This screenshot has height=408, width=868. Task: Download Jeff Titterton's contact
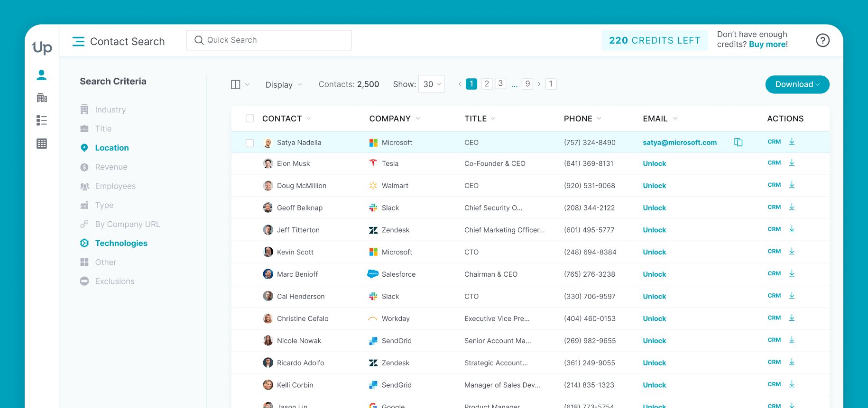pos(792,229)
